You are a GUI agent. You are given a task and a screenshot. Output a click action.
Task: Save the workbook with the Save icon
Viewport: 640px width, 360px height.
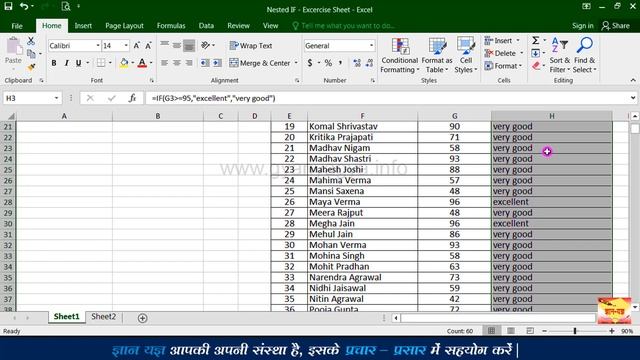point(8,6)
